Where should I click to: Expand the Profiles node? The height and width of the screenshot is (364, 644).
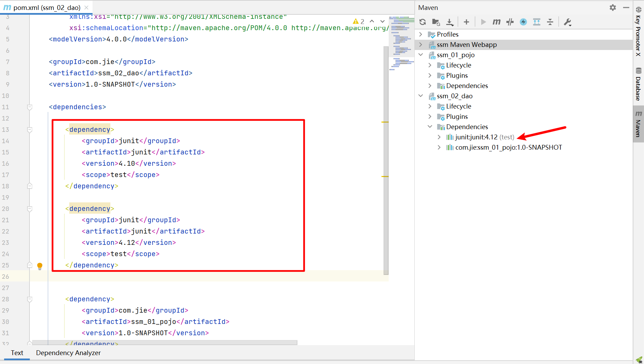(x=421, y=34)
